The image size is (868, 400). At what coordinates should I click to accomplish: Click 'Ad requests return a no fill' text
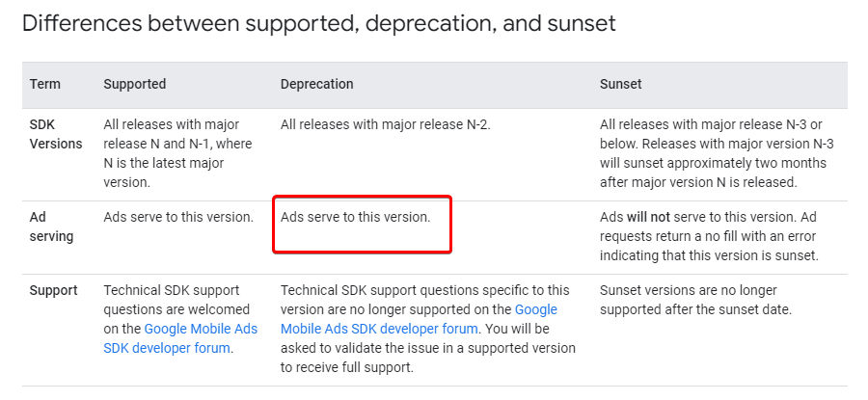[x=708, y=236]
